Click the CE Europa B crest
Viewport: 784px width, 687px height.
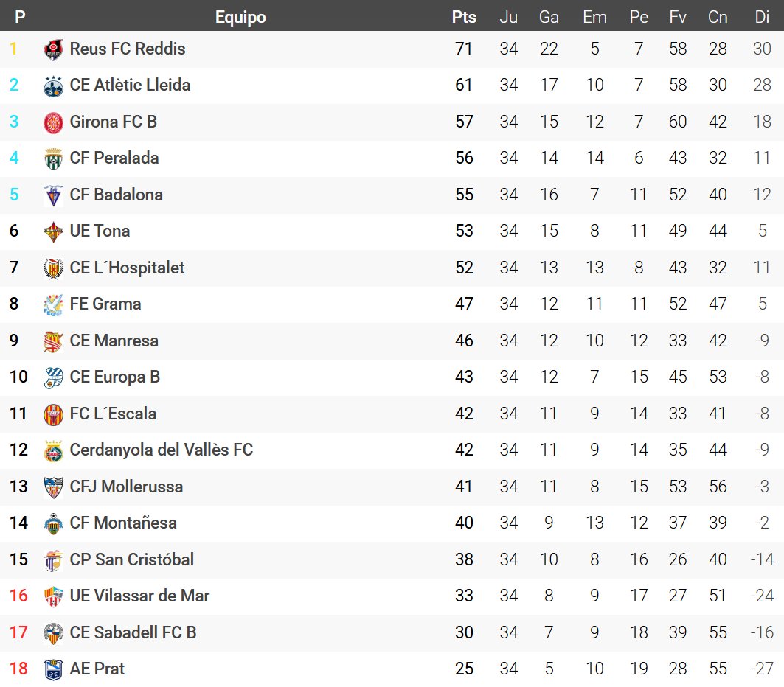pyautogui.click(x=54, y=378)
